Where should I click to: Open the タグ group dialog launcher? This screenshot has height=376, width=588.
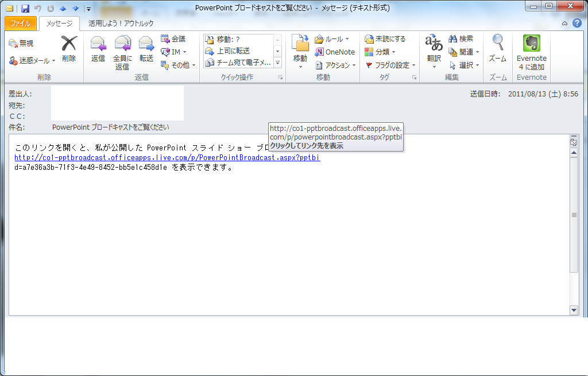click(414, 77)
